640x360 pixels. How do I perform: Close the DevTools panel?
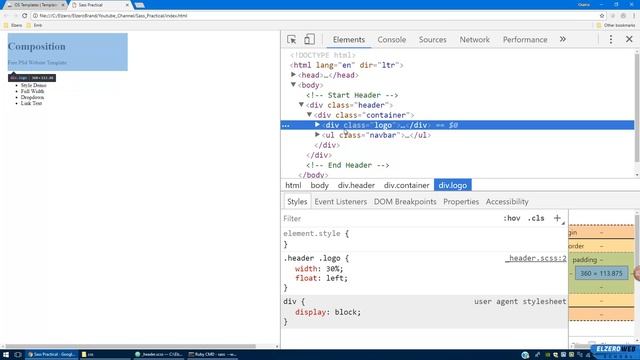[x=629, y=39]
